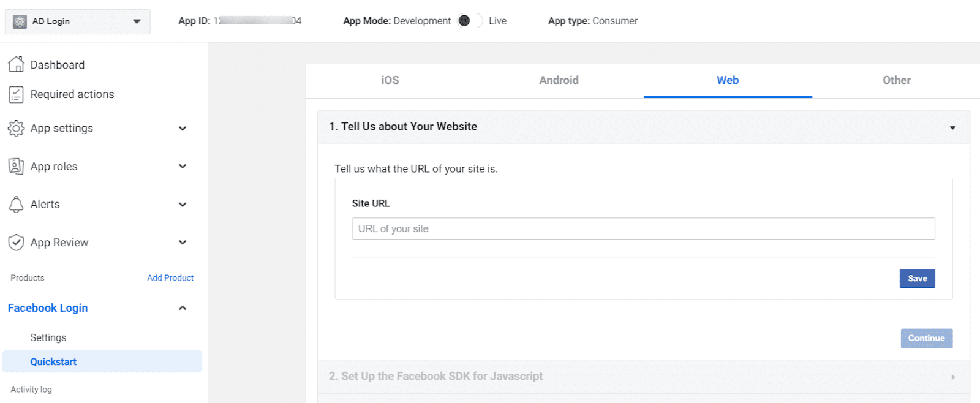Image resolution: width=980 pixels, height=403 pixels.
Task: Click the Site URL input field
Action: tap(643, 228)
